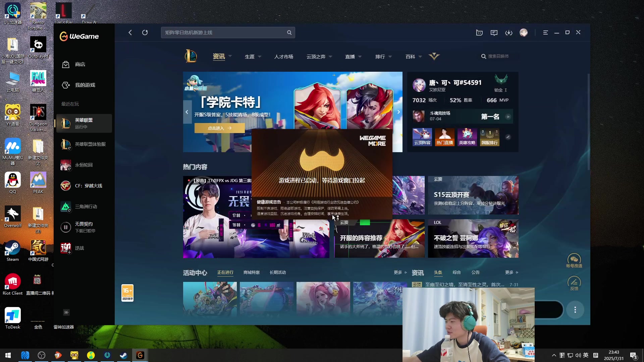The width and height of the screenshot is (644, 362).
Task: Select 英雄联盟体验服 in game list
Action: coord(84,144)
